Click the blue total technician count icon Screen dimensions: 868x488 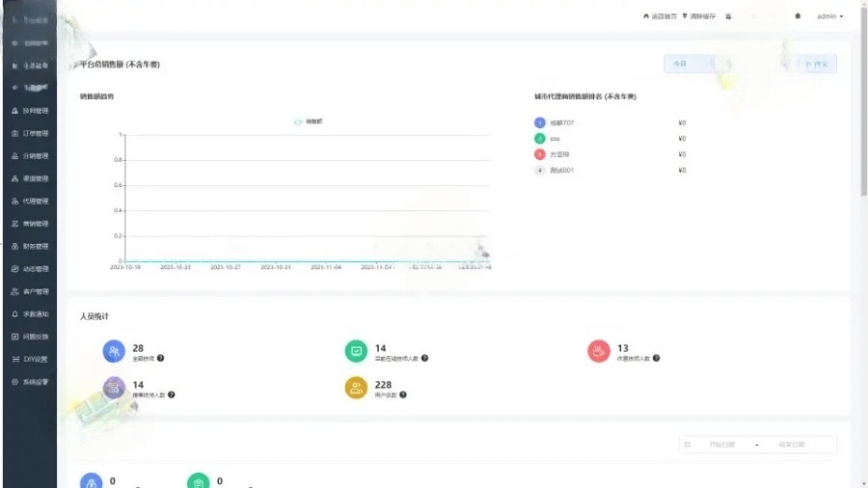click(114, 351)
